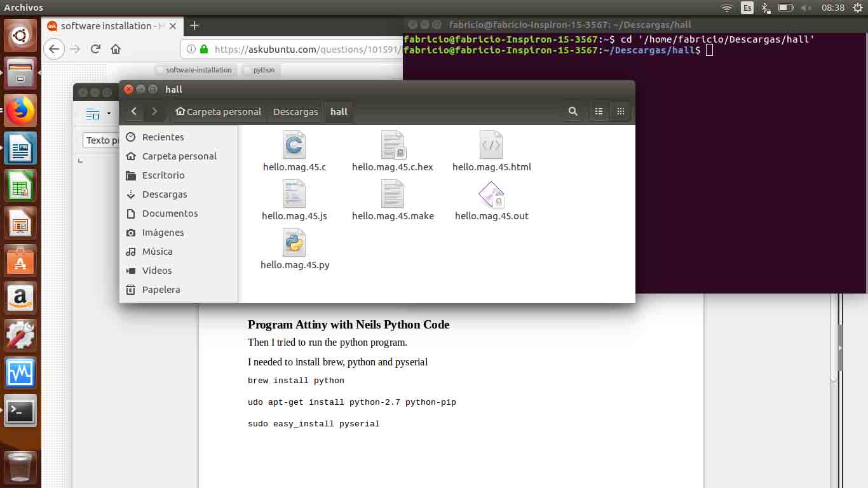Open the software-installation tag link
The height and width of the screenshot is (488, 868).
click(196, 70)
